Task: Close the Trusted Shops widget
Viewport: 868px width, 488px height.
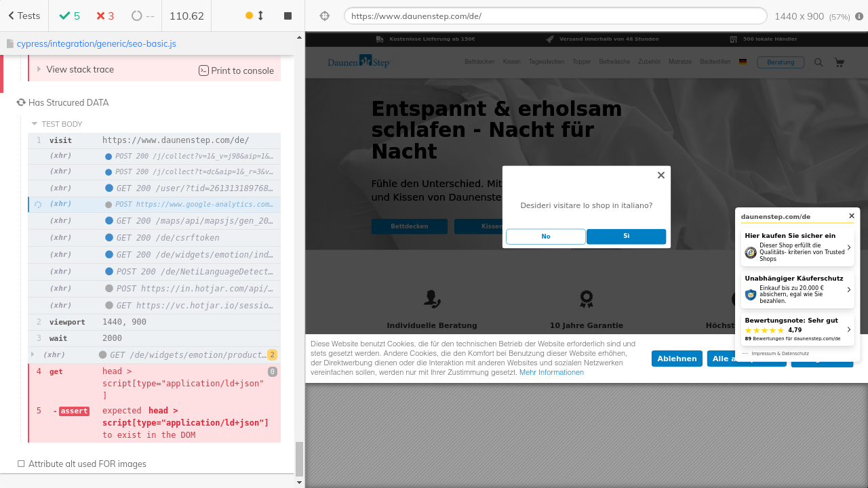Action: click(852, 216)
